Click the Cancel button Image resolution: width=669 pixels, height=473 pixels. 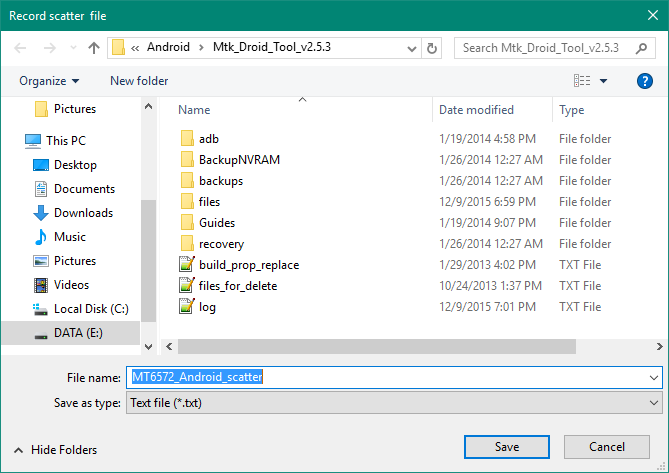click(607, 446)
